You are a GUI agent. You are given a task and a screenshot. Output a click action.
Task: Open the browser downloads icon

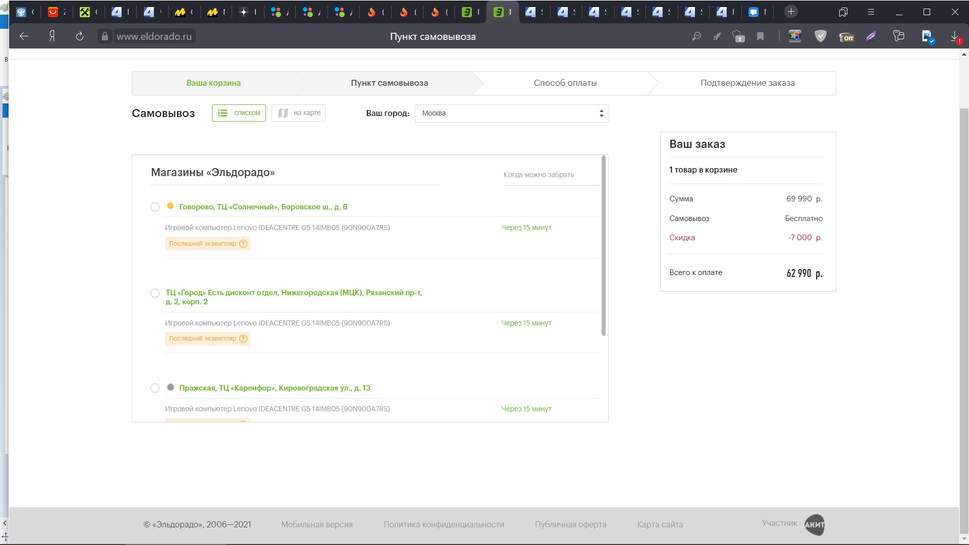(x=954, y=36)
